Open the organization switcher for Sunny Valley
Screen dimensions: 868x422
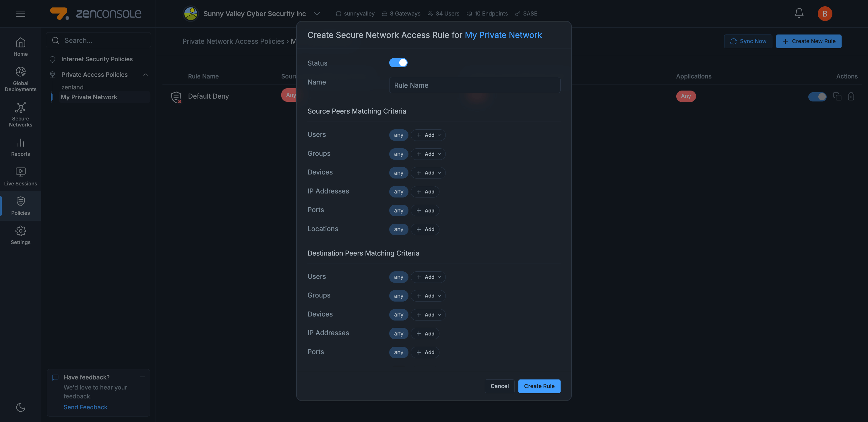tap(317, 14)
